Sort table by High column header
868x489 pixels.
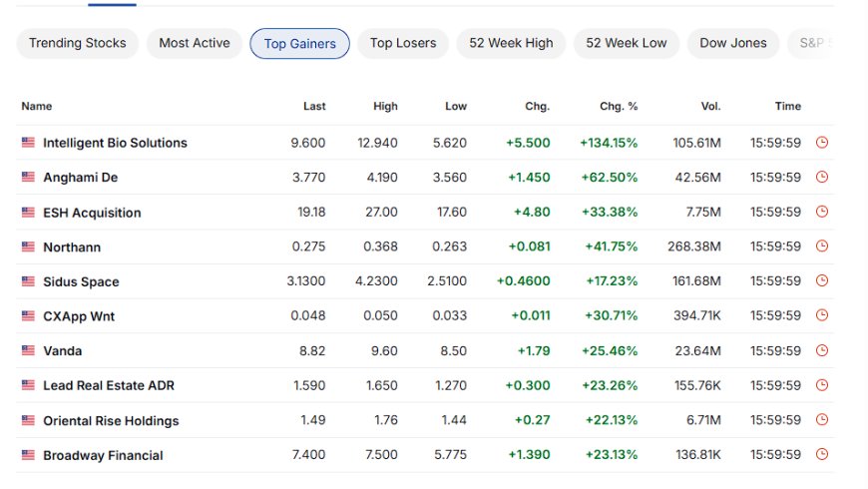[x=385, y=106]
